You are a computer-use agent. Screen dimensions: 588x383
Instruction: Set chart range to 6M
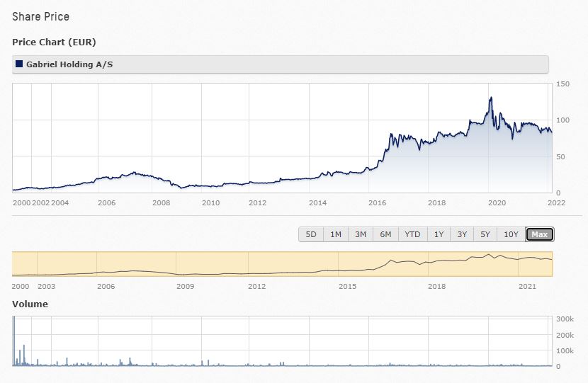pos(385,234)
